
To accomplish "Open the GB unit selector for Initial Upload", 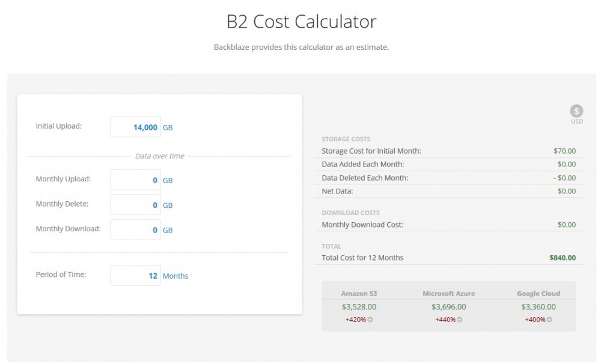I will [168, 127].
